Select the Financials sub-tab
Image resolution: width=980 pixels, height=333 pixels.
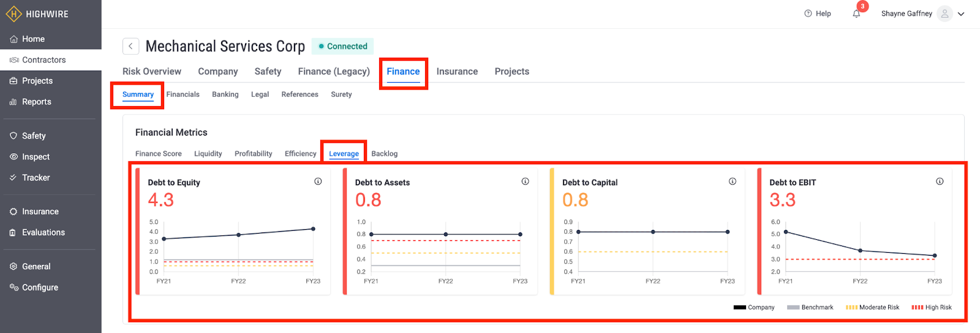pyautogui.click(x=183, y=94)
